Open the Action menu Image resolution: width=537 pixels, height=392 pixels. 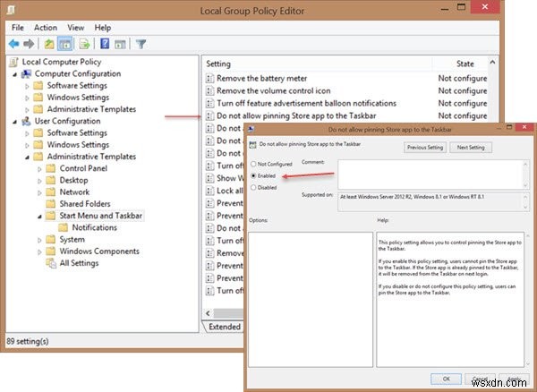click(x=45, y=28)
